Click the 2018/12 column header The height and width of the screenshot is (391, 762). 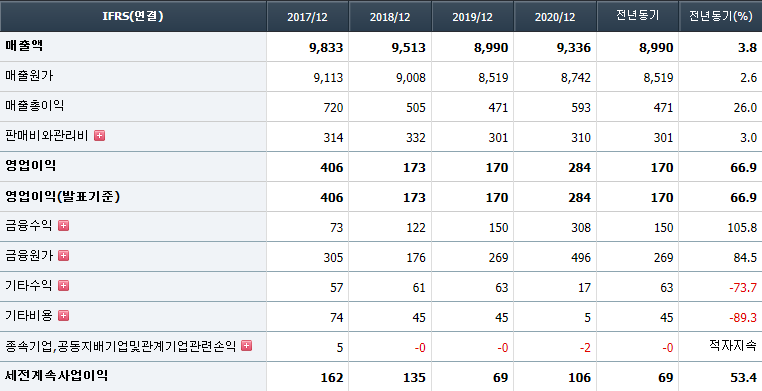[x=390, y=16]
